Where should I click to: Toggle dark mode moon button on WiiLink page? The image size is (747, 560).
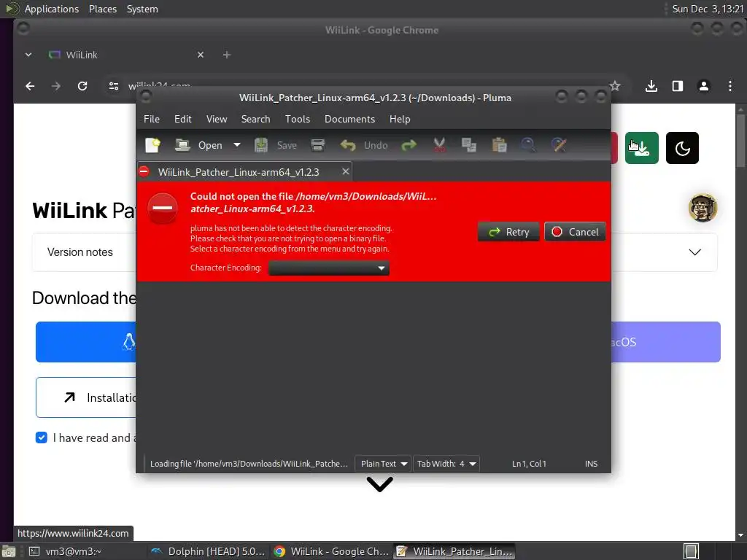pyautogui.click(x=682, y=148)
